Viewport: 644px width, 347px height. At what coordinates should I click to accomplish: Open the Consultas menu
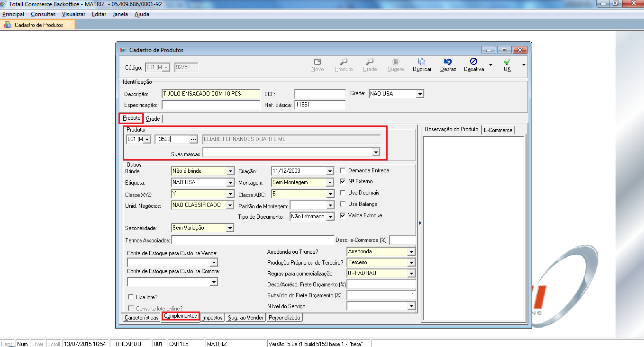coord(43,14)
